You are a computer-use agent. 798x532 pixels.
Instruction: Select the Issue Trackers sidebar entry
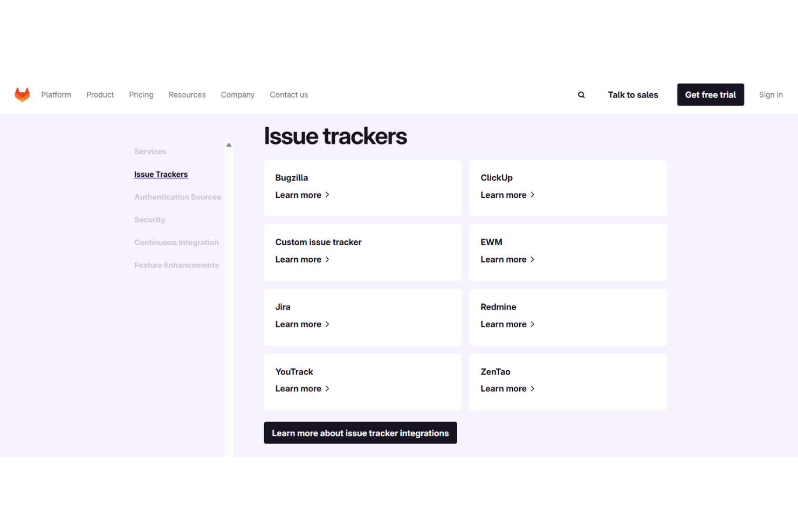pyautogui.click(x=161, y=174)
